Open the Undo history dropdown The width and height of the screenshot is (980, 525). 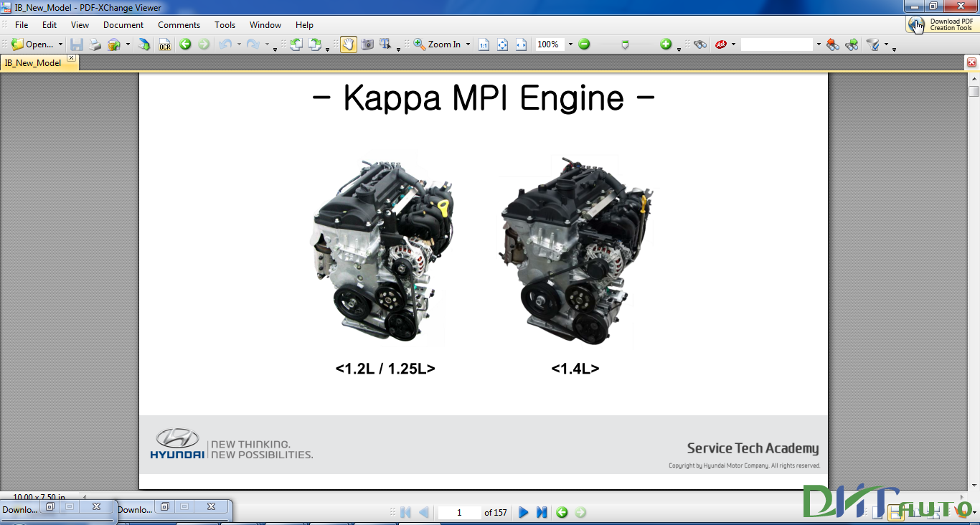238,44
